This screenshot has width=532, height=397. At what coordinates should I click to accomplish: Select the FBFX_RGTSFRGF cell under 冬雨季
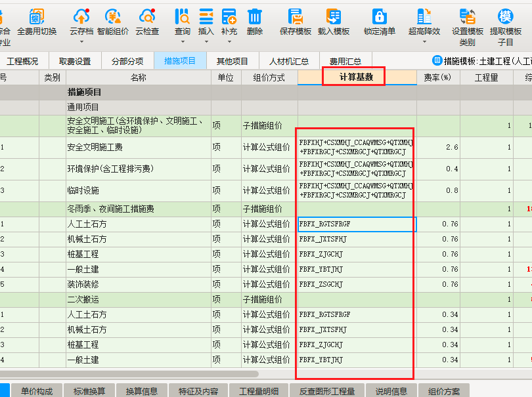pyautogui.click(x=357, y=224)
